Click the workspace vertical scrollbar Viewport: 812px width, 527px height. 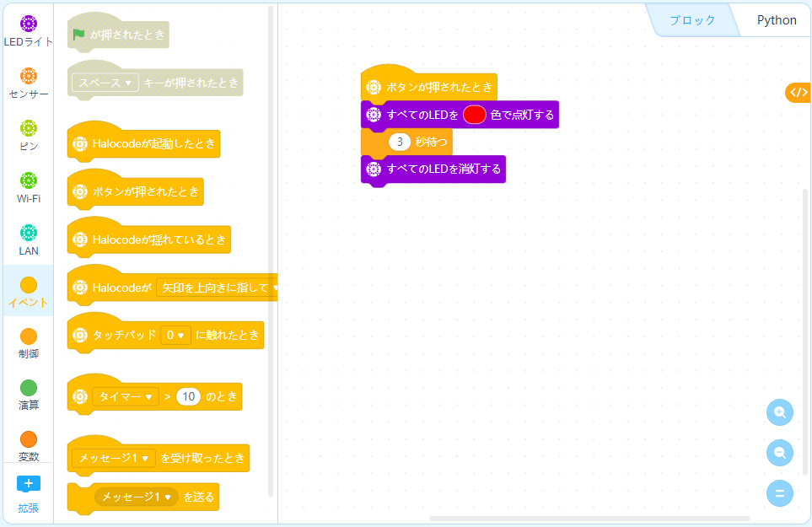point(805,331)
